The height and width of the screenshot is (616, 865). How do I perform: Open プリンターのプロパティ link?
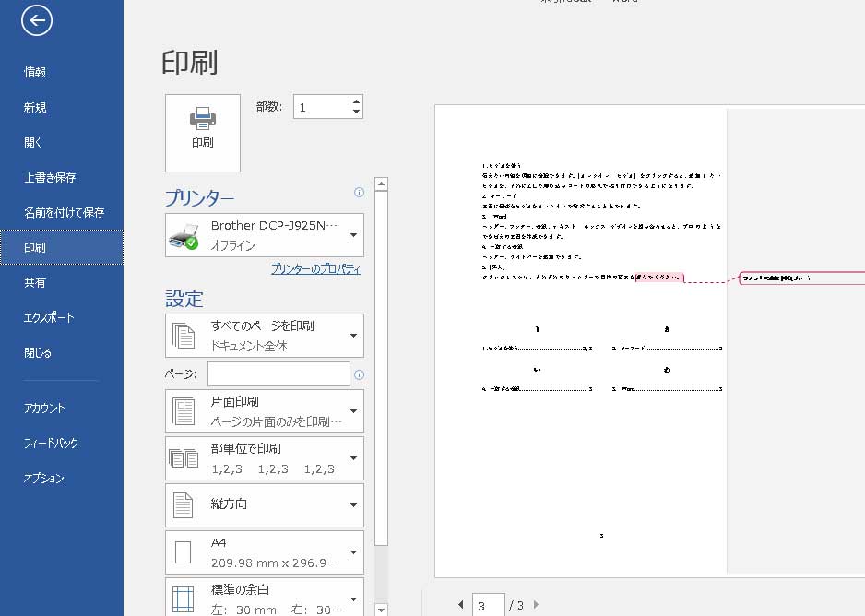315,269
